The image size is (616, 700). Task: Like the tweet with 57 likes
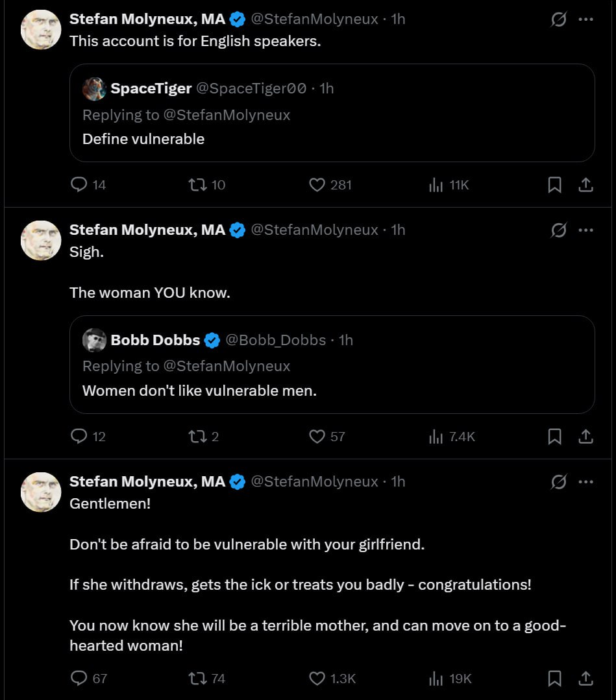tap(327, 436)
